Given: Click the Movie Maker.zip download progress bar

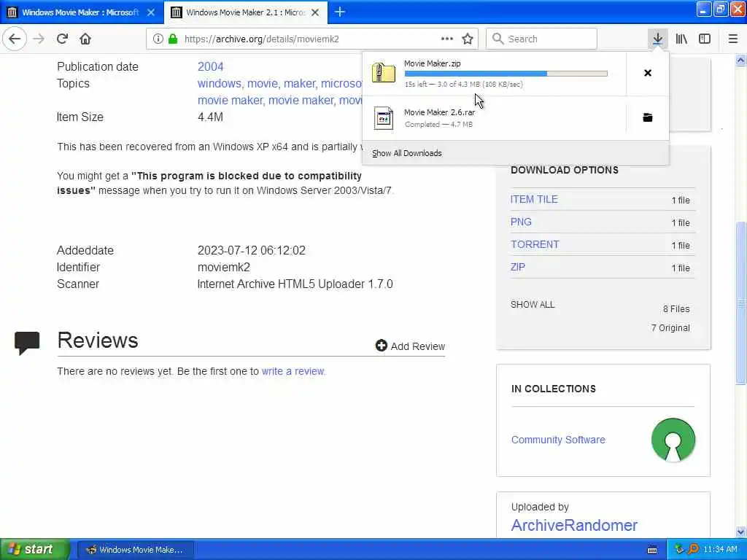Looking at the screenshot, I should coord(506,74).
